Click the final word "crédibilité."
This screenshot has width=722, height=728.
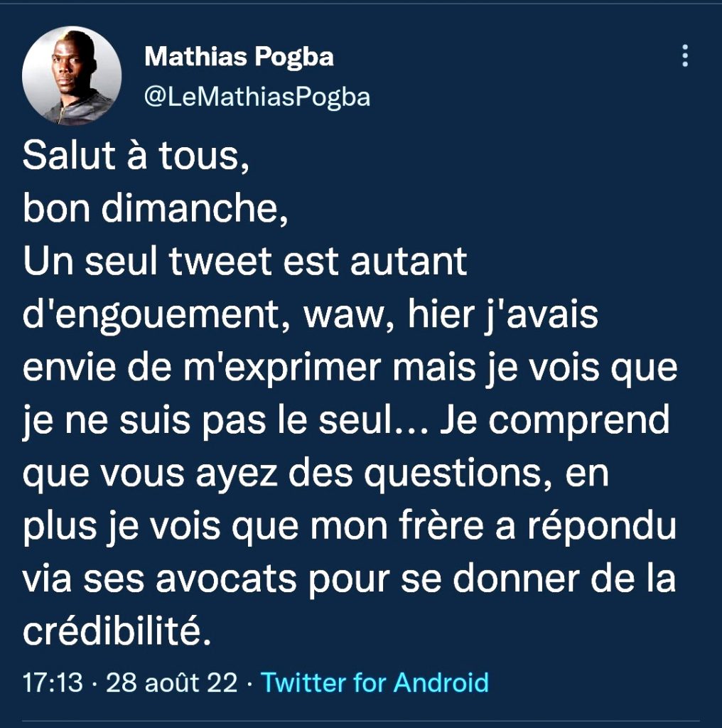click(x=118, y=631)
